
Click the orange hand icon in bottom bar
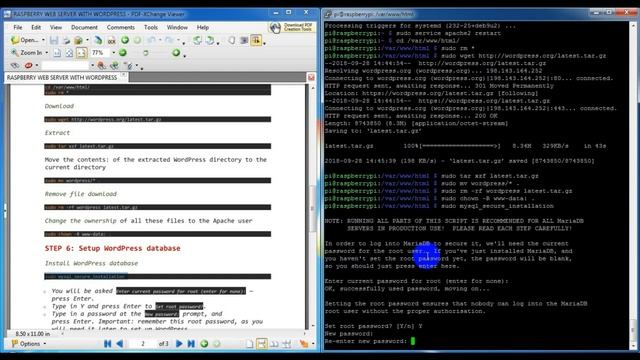coord(304,344)
